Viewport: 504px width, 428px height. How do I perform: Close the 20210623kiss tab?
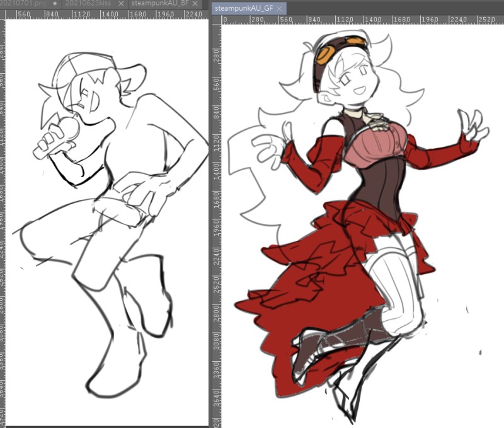(x=121, y=4)
